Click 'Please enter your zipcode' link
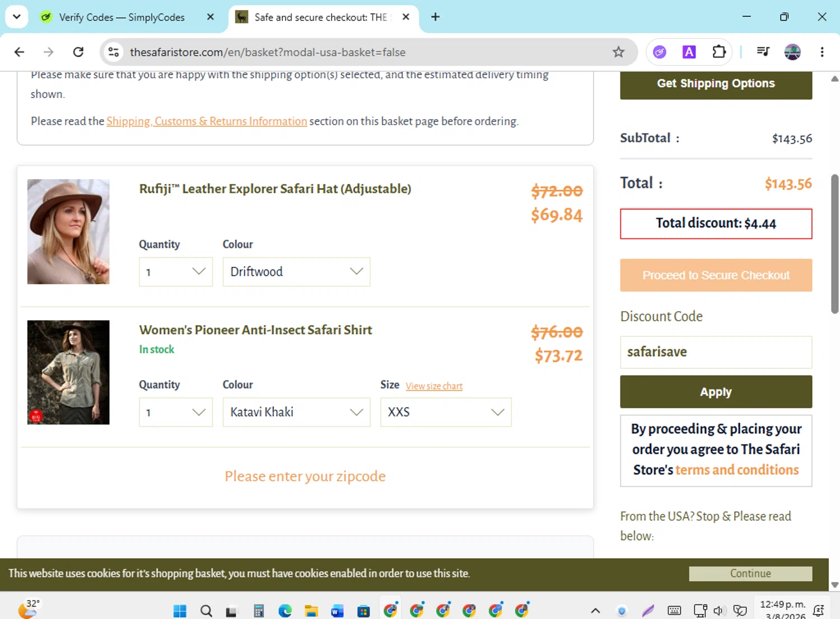Image resolution: width=840 pixels, height=619 pixels. click(x=305, y=476)
